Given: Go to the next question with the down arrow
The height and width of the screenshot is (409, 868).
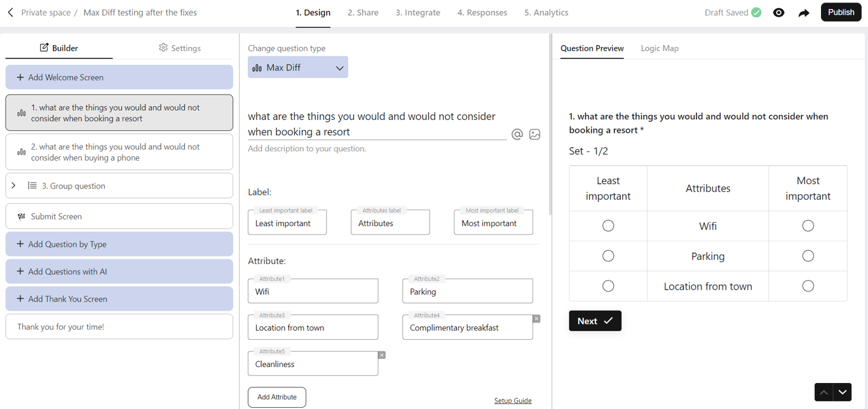Looking at the screenshot, I should click(843, 392).
